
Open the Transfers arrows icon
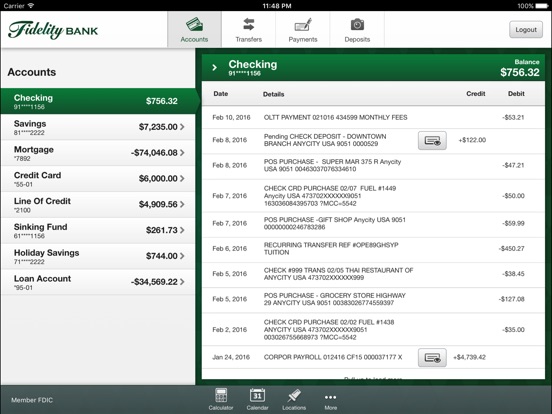249,25
